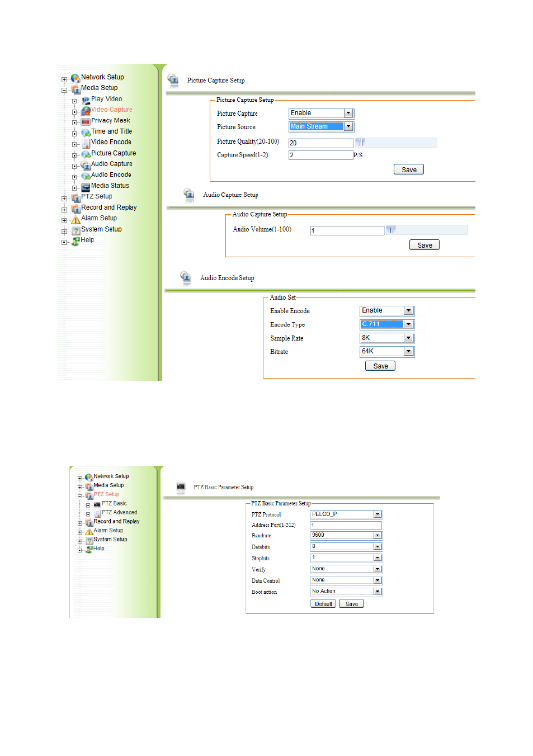
Task: Expand Network Setup node in upper tree
Action: 64,79
